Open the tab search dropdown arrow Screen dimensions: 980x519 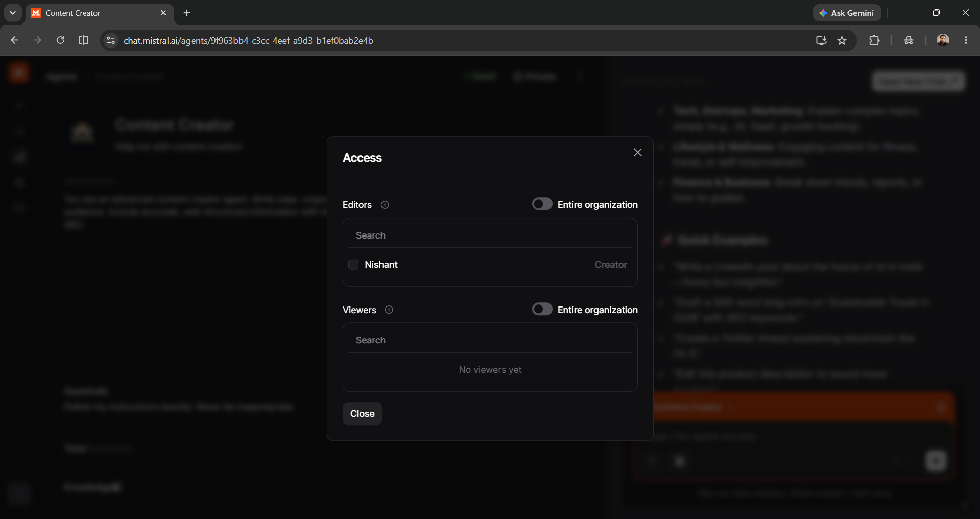pyautogui.click(x=13, y=13)
